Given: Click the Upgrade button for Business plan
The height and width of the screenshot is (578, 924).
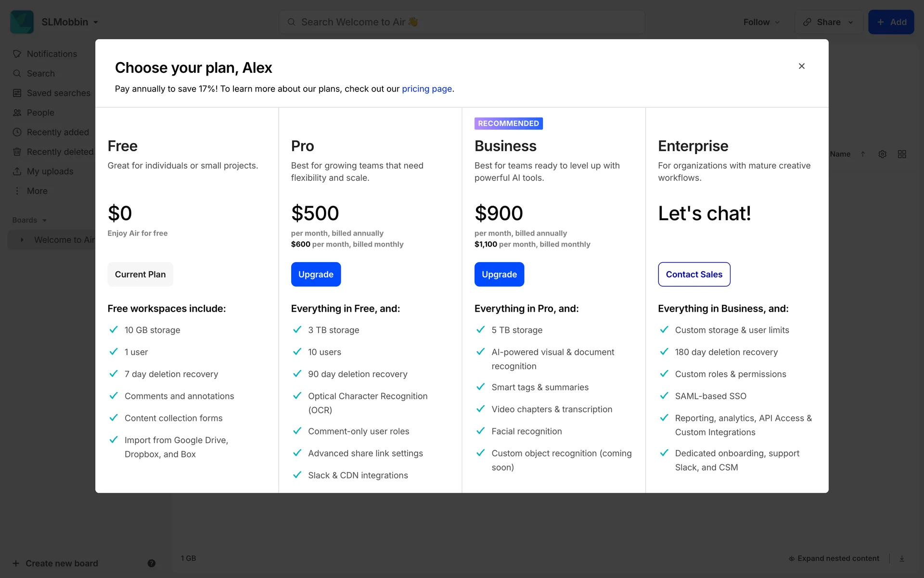Looking at the screenshot, I should (499, 275).
